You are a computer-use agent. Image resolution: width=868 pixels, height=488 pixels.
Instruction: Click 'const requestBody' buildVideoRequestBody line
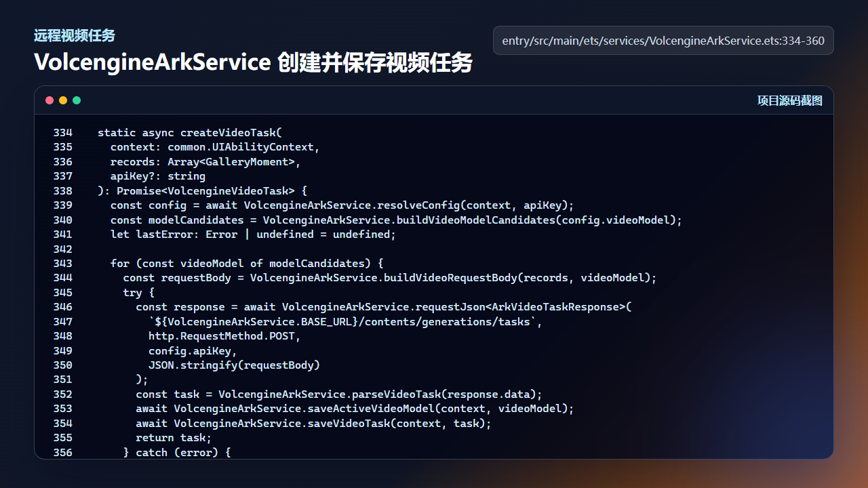click(390, 278)
